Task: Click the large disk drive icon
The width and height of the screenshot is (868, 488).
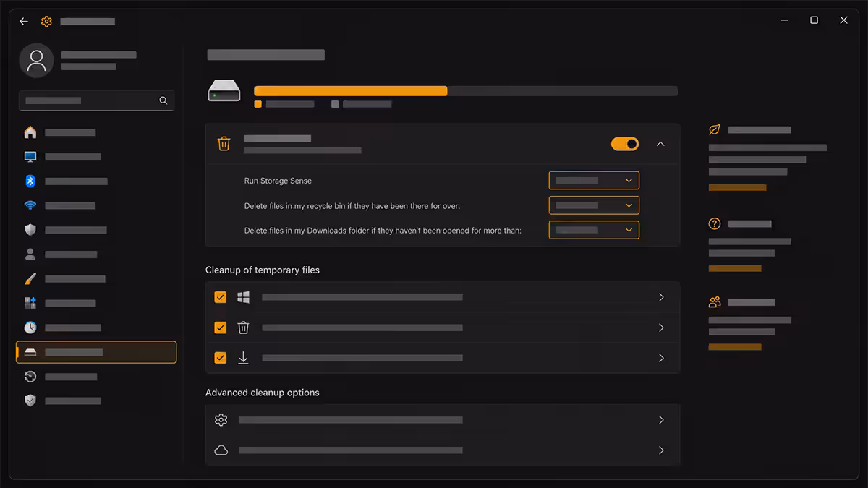Action: point(224,91)
